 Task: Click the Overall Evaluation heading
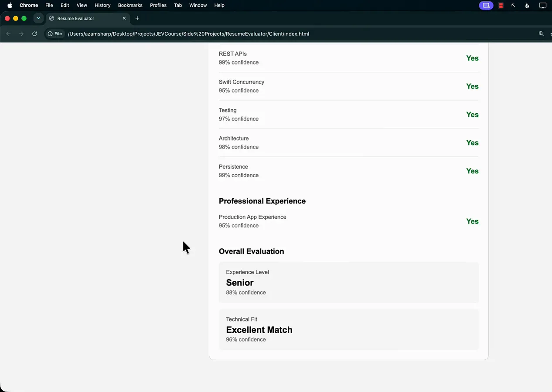click(251, 251)
